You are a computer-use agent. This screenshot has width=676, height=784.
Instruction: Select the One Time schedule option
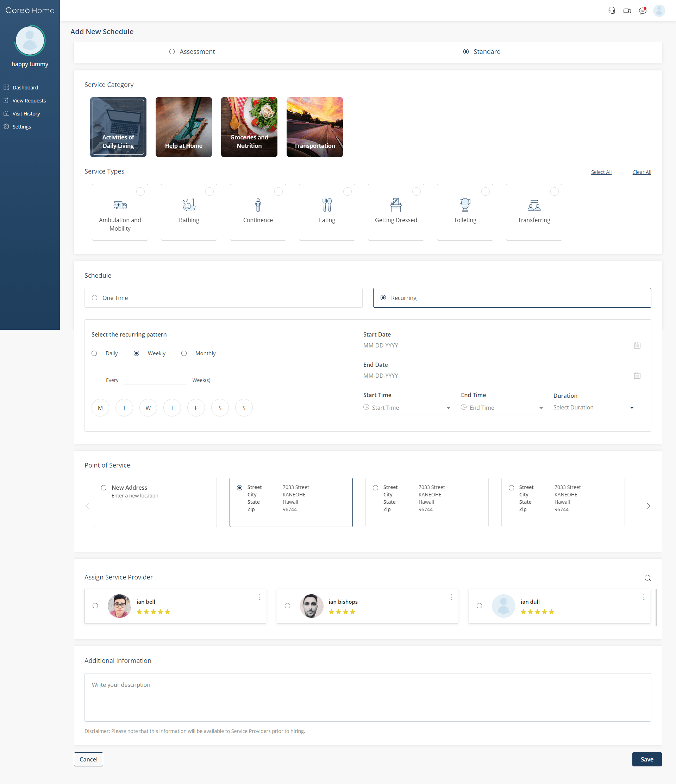pyautogui.click(x=95, y=298)
